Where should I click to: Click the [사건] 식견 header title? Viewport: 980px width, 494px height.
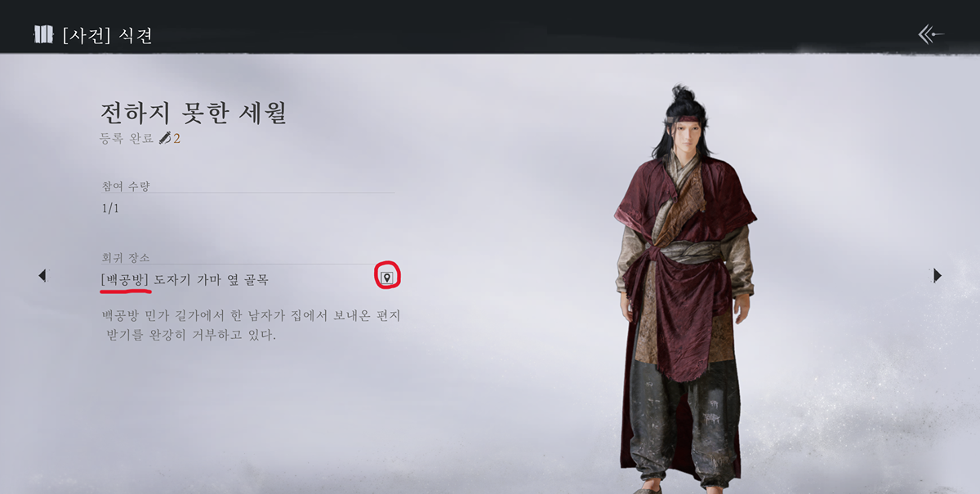[107, 35]
